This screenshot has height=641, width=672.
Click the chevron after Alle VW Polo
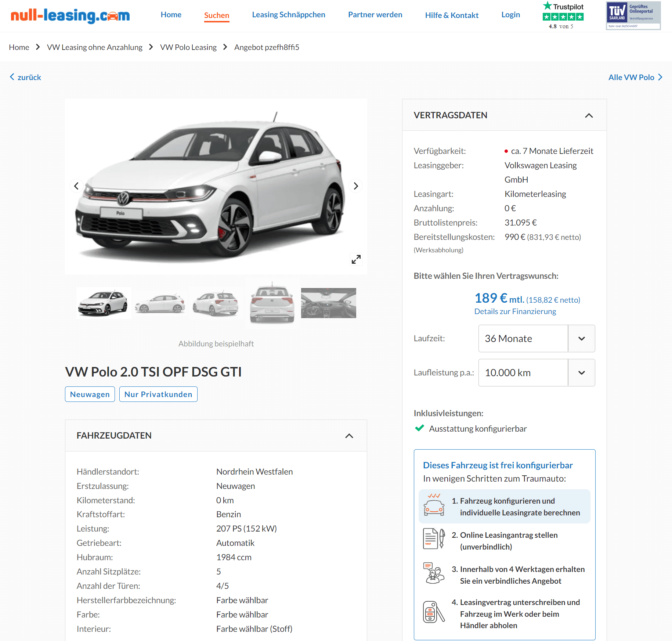(x=660, y=77)
